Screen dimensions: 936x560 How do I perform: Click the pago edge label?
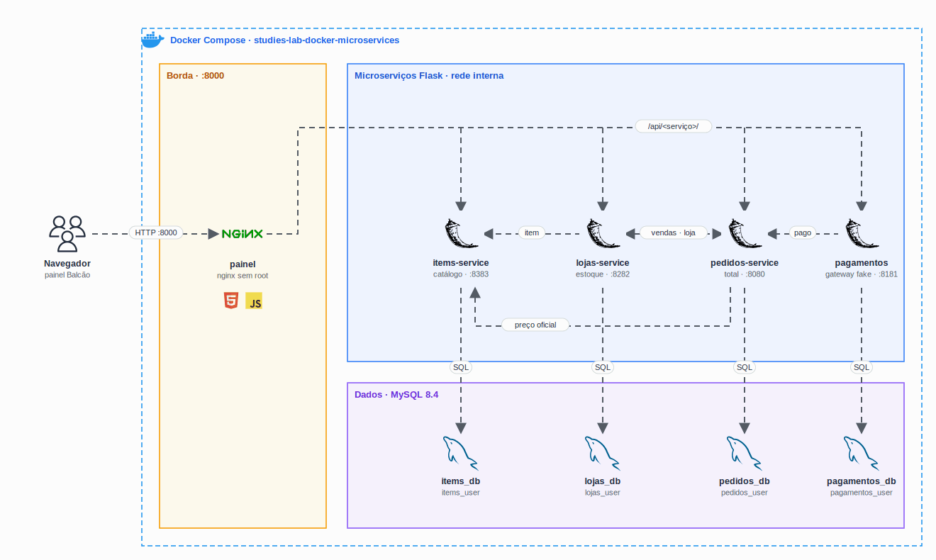pyautogui.click(x=803, y=233)
